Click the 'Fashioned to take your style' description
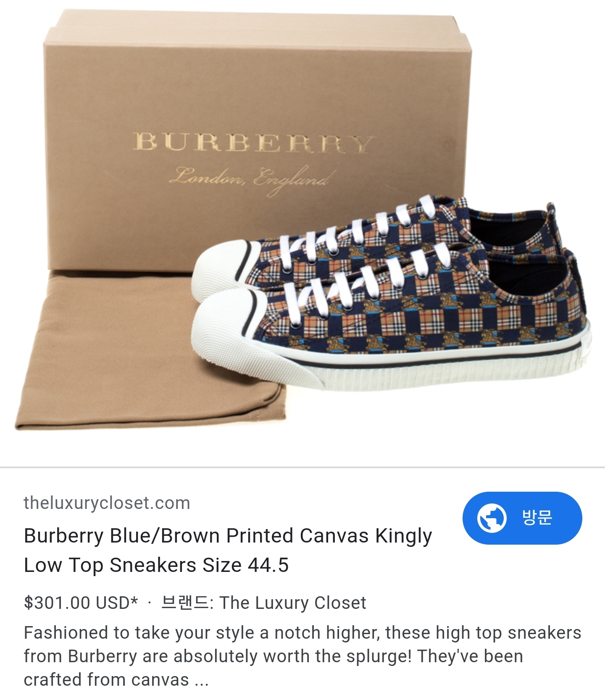The height and width of the screenshot is (700, 605). pos(302,656)
